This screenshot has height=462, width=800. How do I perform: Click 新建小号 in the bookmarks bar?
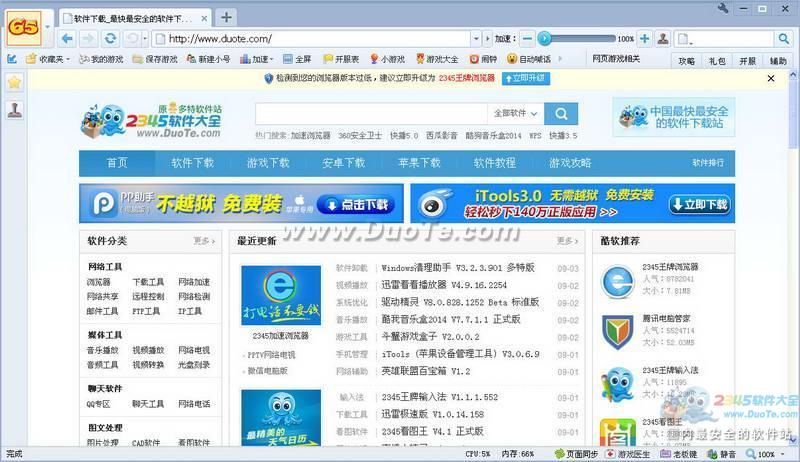(208, 59)
